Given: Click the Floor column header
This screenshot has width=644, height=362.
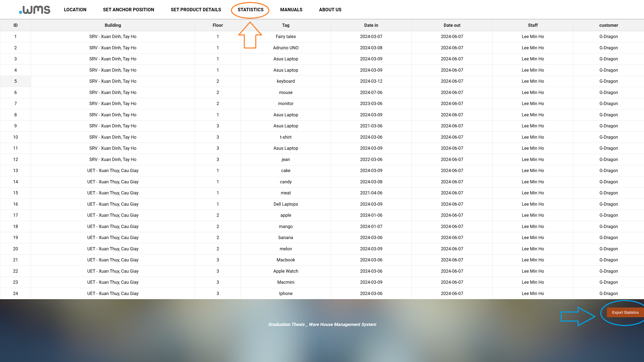Looking at the screenshot, I should point(217,25).
